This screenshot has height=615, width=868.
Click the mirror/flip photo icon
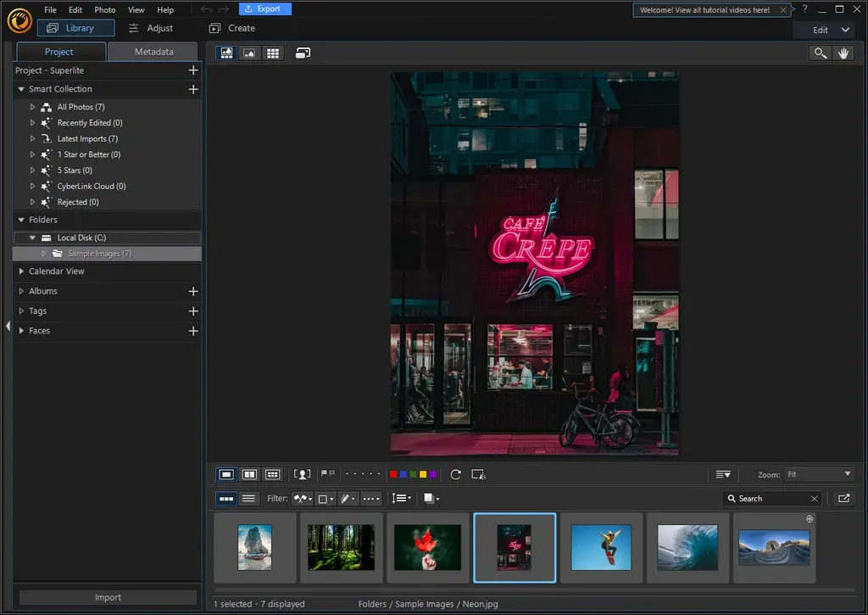point(478,474)
